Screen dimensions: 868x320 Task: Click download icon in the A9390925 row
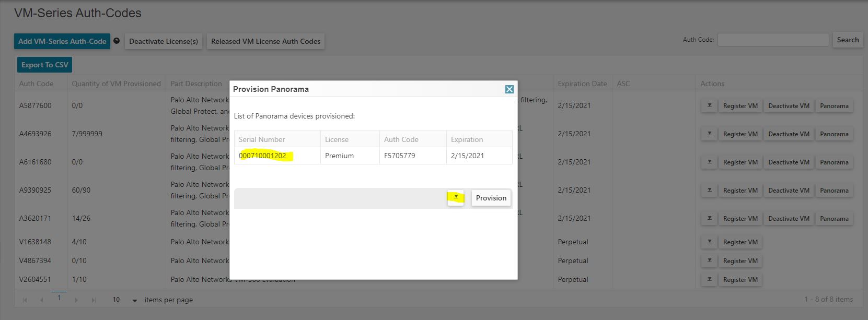click(709, 190)
